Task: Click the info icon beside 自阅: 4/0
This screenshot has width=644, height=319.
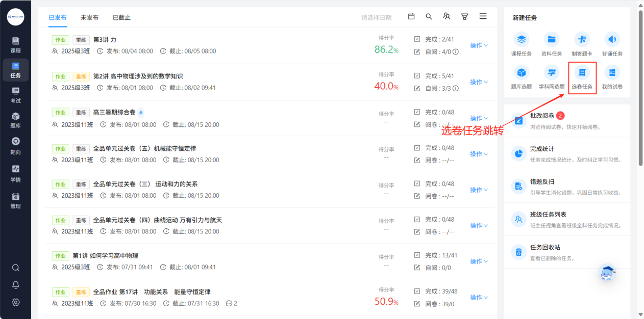Action: [x=456, y=51]
